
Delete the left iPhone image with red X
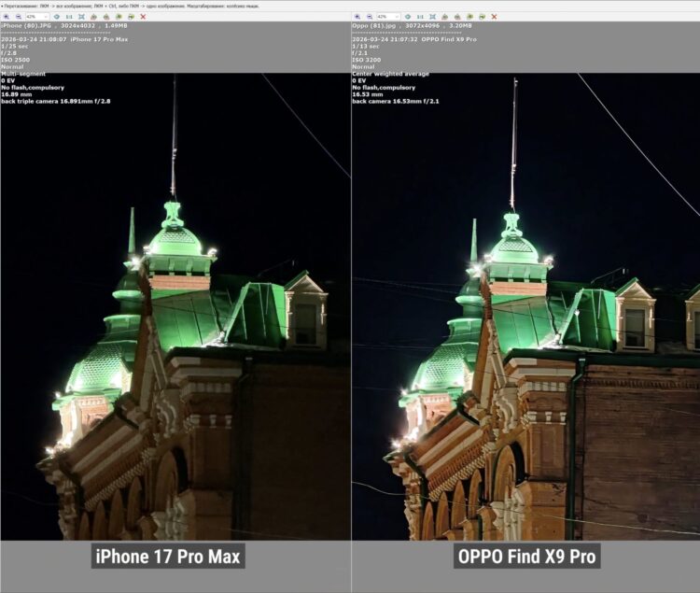click(143, 17)
